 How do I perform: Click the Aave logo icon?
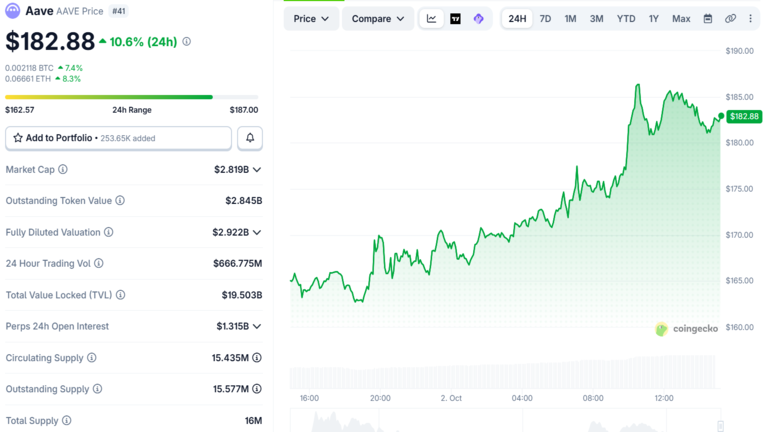click(x=12, y=10)
